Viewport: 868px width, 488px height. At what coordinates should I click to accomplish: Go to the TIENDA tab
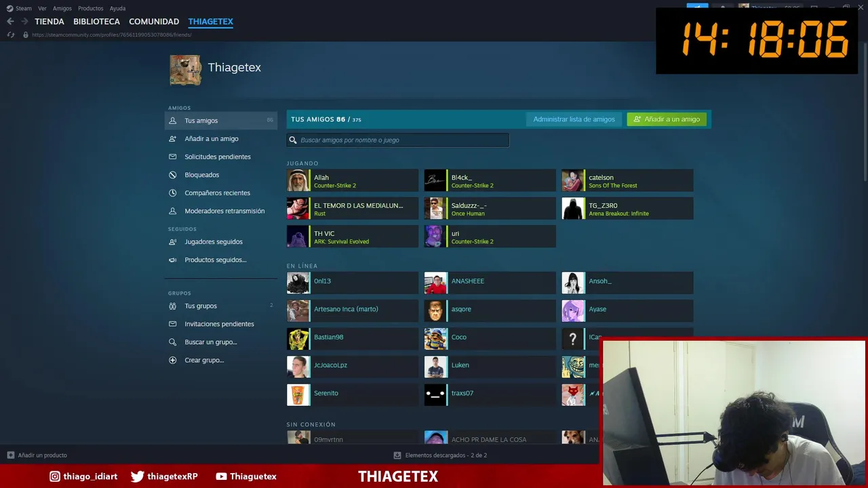click(x=50, y=22)
